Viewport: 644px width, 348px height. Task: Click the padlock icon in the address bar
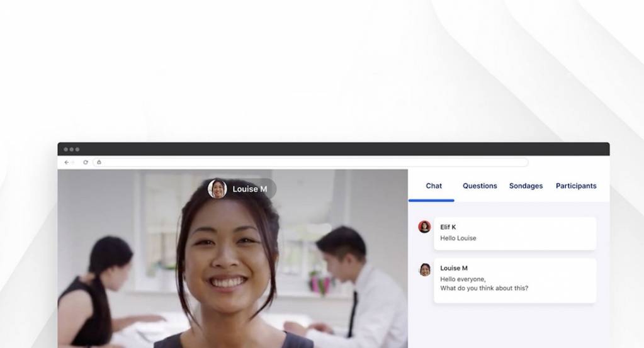point(99,162)
